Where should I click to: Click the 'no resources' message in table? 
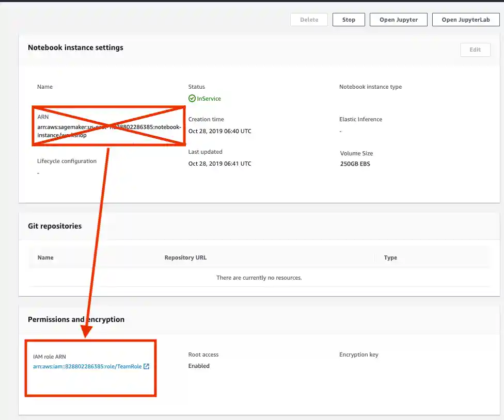coord(259,278)
